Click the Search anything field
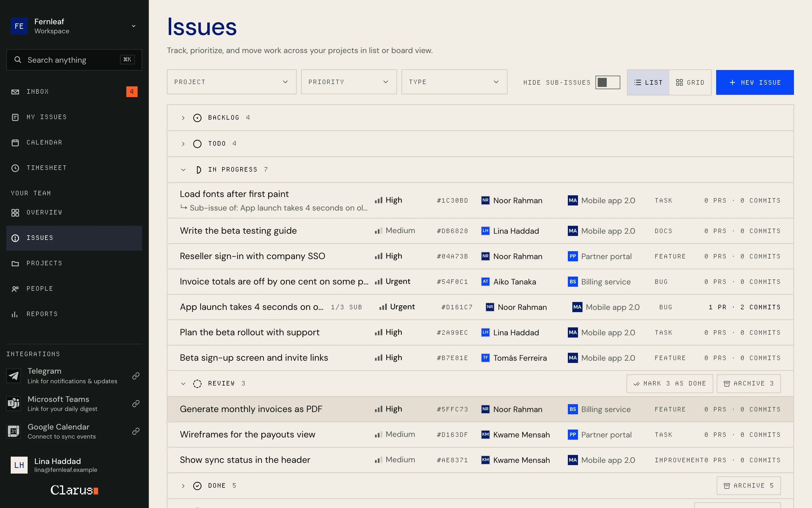This screenshot has height=508, width=812. [74, 60]
